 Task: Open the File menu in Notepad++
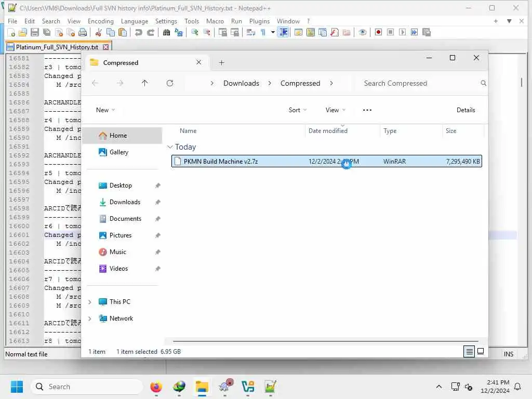pyautogui.click(x=12, y=21)
